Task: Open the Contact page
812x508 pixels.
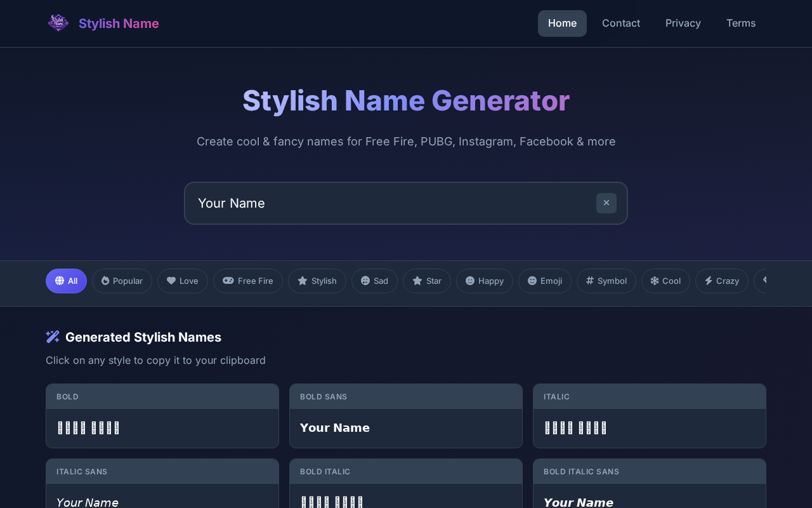Action: (621, 23)
